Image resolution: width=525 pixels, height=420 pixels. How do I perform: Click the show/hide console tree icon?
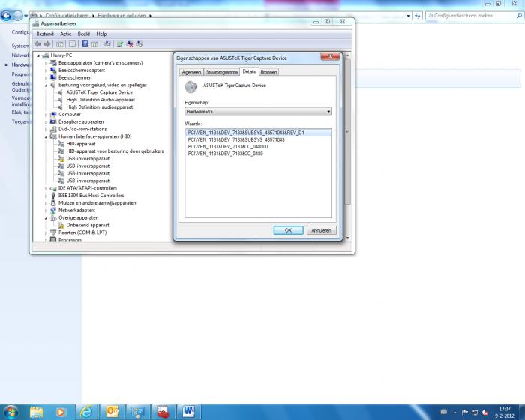click(x=60, y=44)
